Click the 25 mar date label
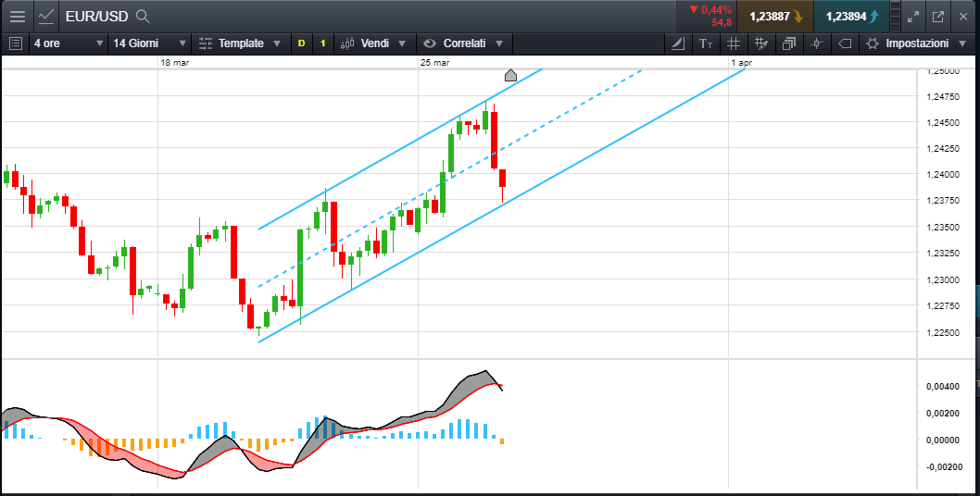This screenshot has width=980, height=496. 434,63
